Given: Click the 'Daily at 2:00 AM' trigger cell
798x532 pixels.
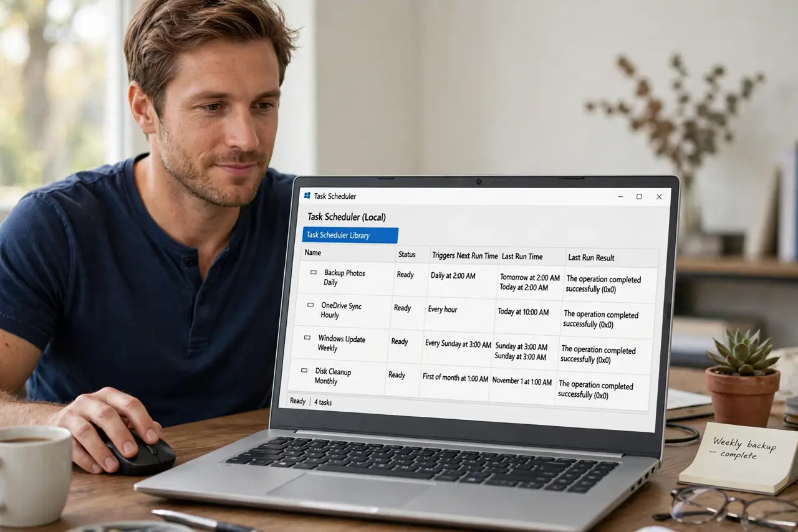Looking at the screenshot, I should click(x=453, y=276).
